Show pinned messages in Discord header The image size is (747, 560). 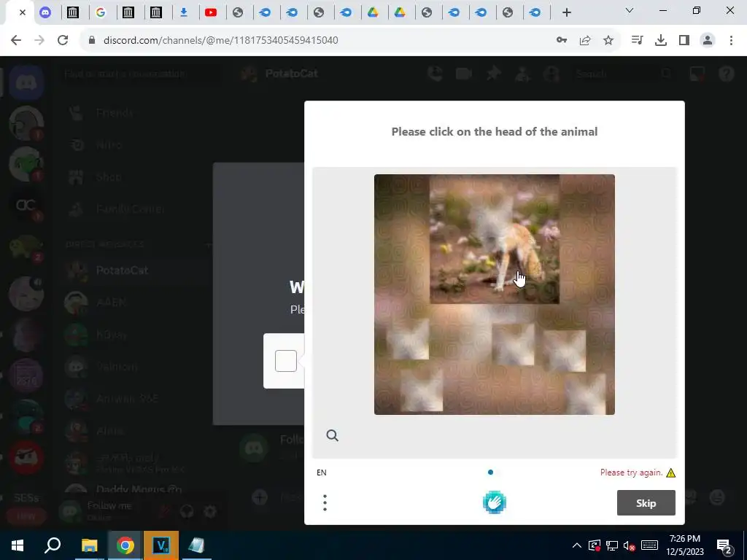(x=494, y=74)
